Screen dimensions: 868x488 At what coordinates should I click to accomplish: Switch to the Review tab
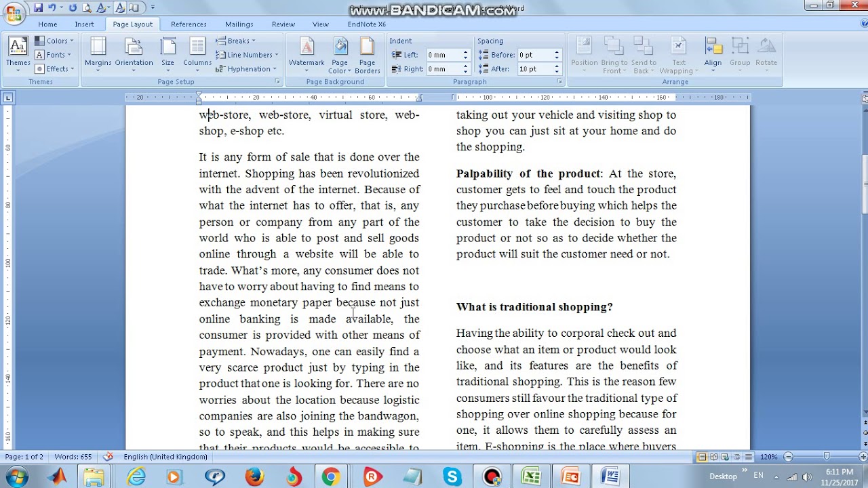(x=283, y=24)
